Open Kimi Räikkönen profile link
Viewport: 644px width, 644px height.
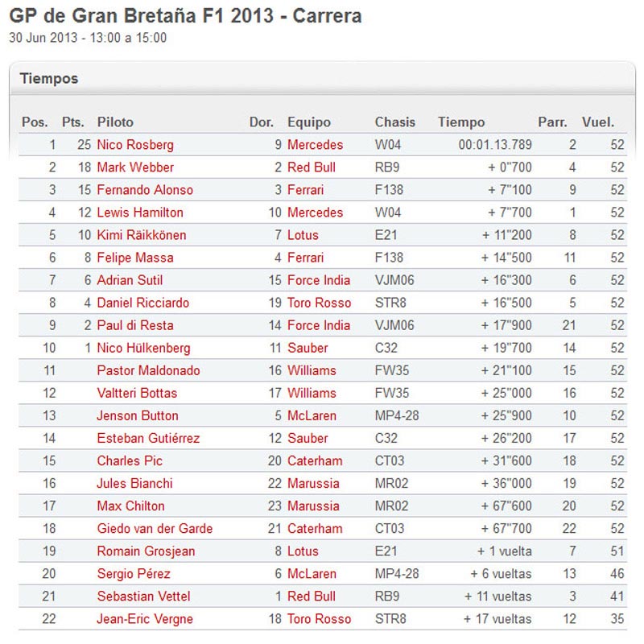(142, 235)
